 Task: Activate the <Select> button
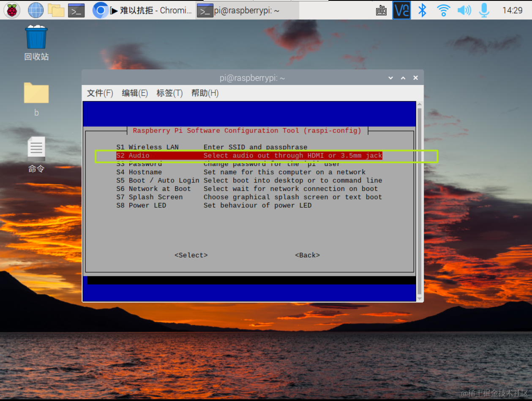(191, 255)
